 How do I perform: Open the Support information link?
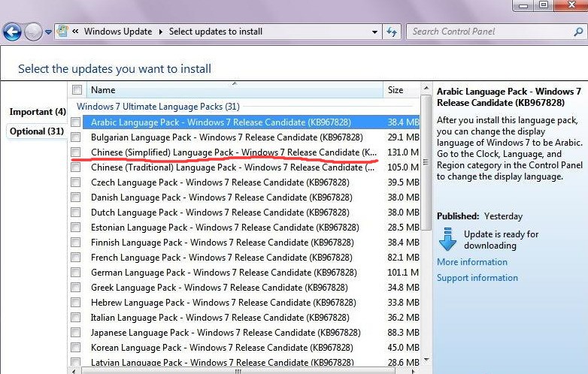477,278
